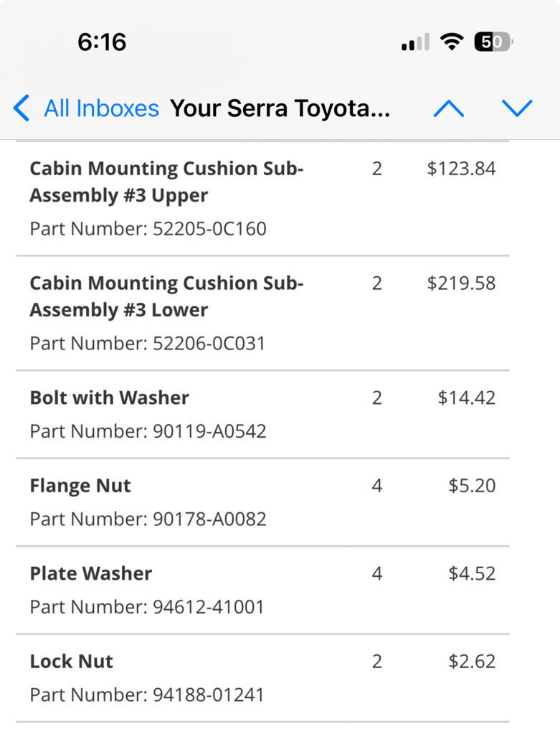Open the All Inboxes link

[x=102, y=108]
